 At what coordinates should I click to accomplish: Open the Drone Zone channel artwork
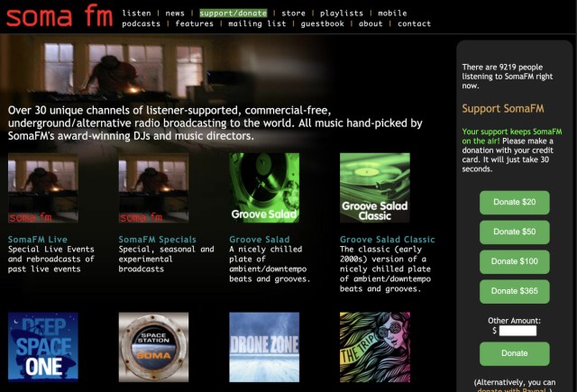(264, 347)
